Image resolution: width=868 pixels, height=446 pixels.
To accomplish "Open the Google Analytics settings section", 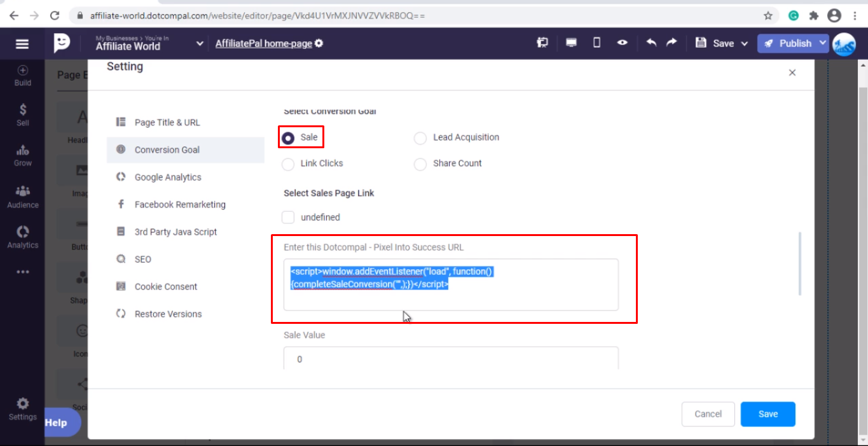I will pos(186,178).
